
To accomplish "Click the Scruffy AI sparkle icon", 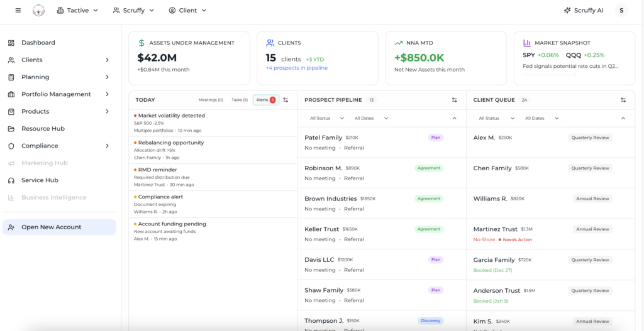I will click(567, 11).
